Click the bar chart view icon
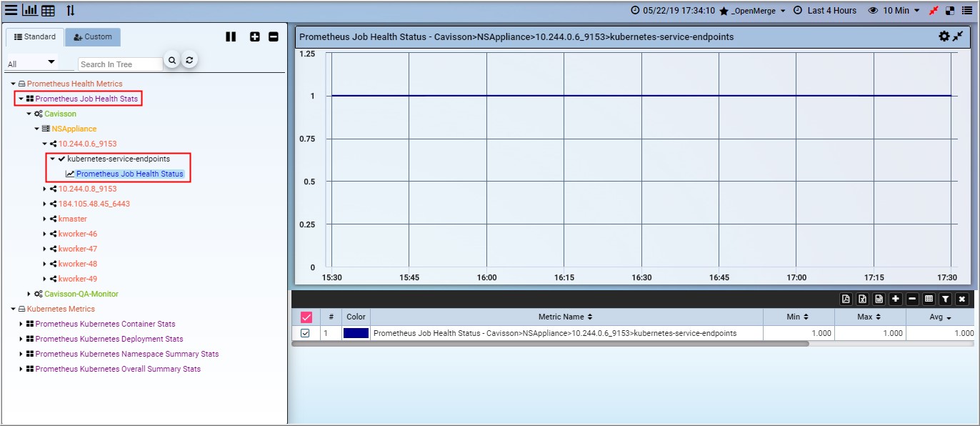Image resolution: width=980 pixels, height=426 pixels. point(30,11)
